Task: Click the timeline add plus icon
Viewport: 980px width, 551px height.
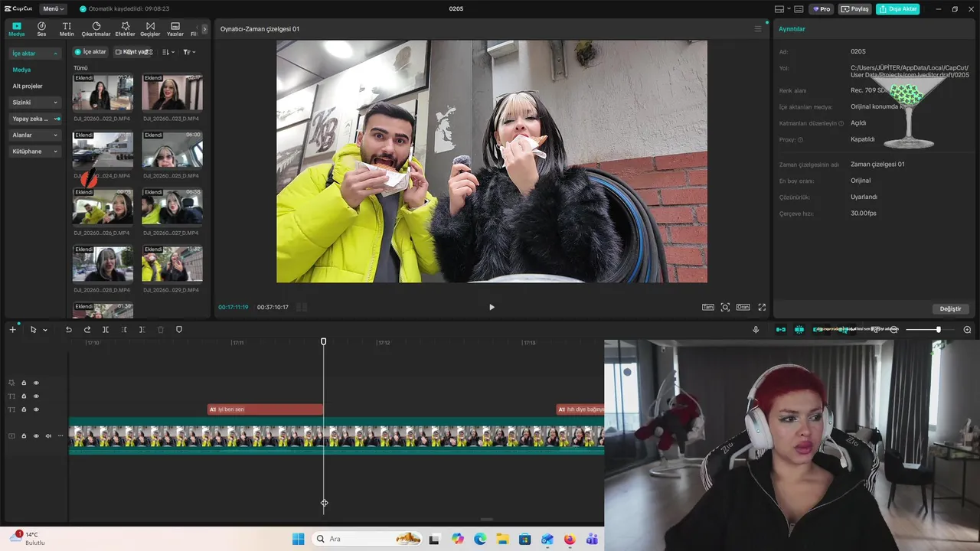Action: pos(12,329)
